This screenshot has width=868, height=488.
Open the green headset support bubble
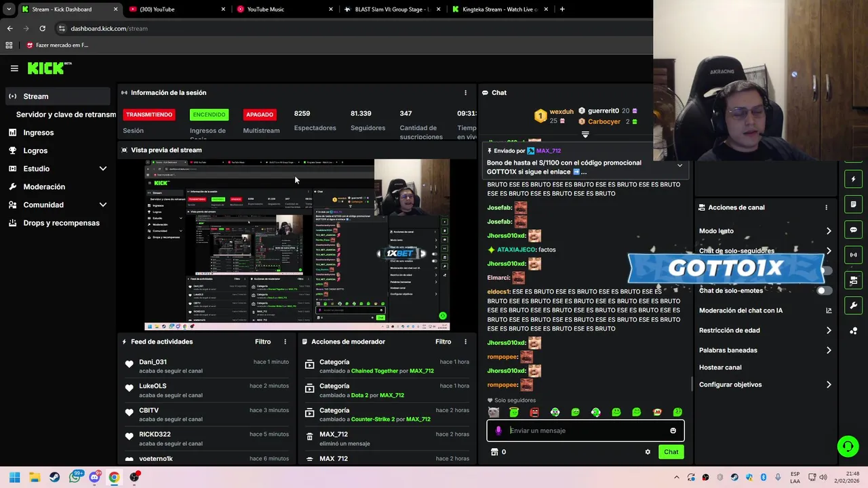coord(848,446)
